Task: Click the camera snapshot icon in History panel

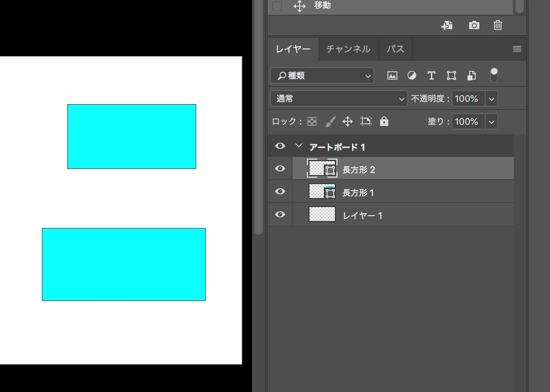Action: (x=474, y=25)
